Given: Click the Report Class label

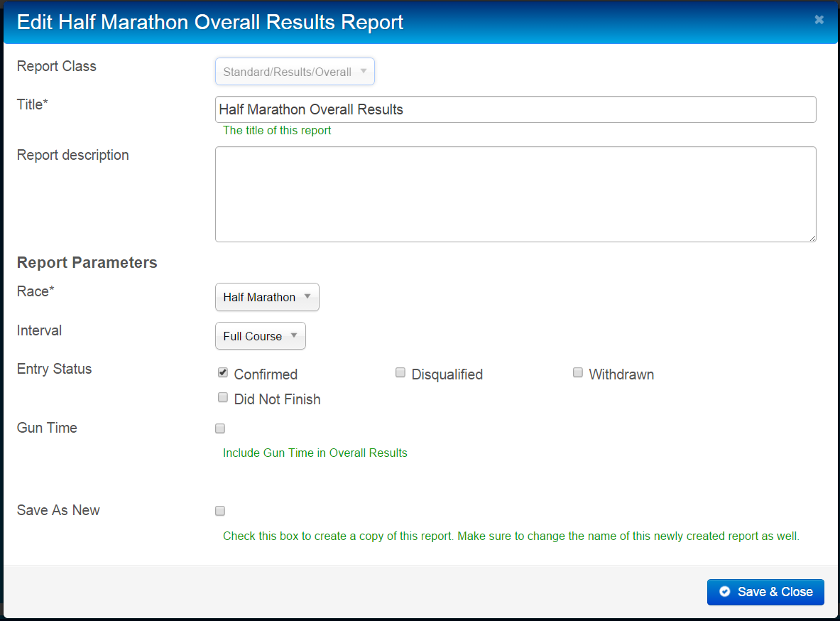Looking at the screenshot, I should (x=56, y=66).
